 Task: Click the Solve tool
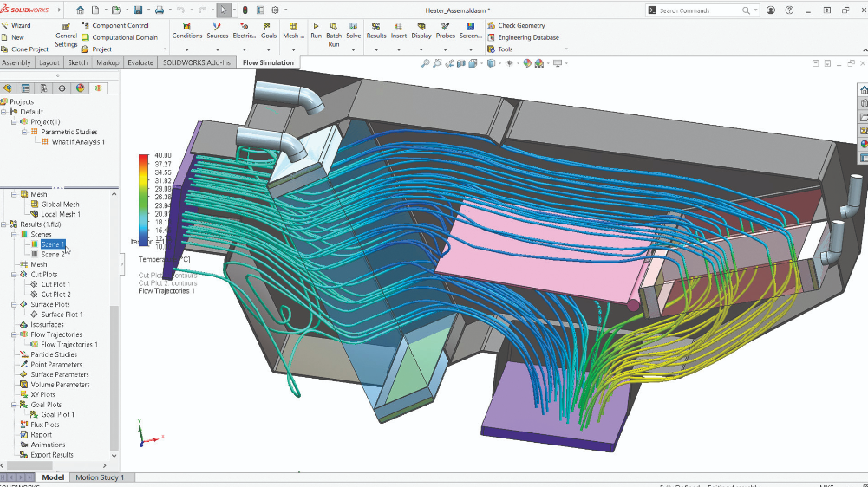(353, 31)
